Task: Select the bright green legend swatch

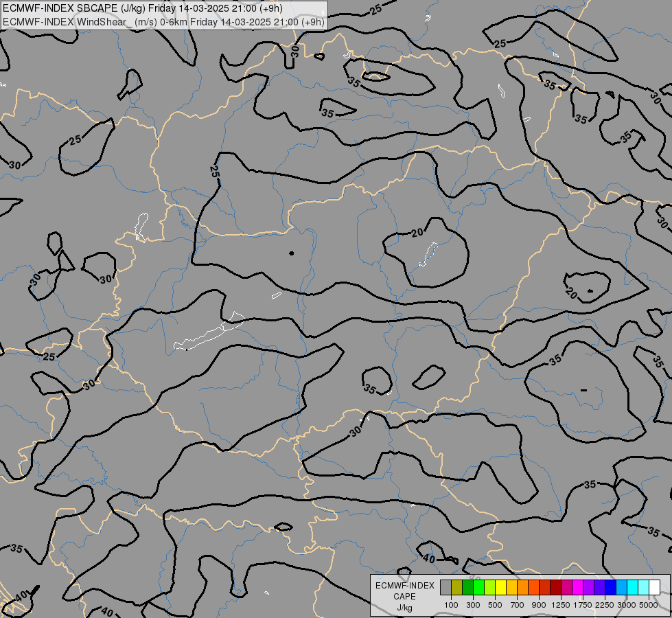Action: tap(478, 588)
